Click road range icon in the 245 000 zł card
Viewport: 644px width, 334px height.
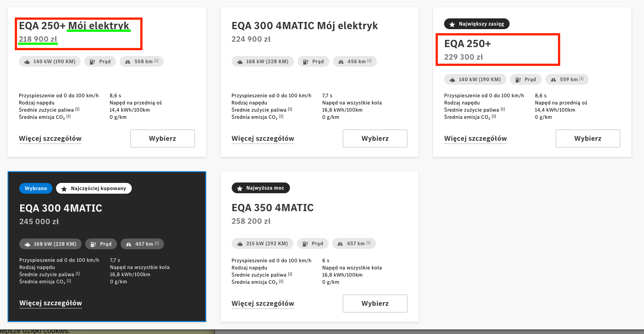click(129, 244)
